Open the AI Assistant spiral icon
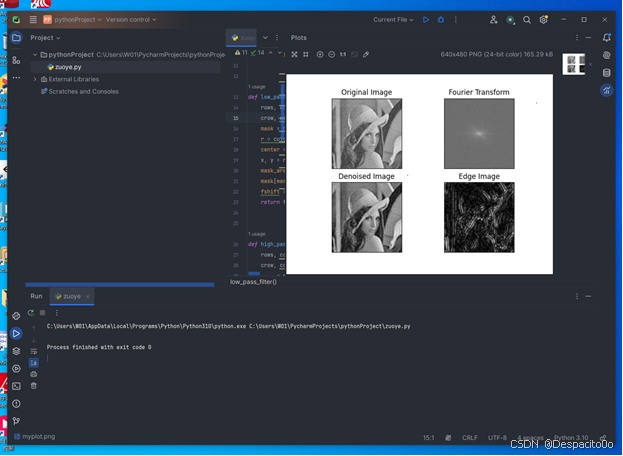This screenshot has width=623, height=456. click(607, 55)
